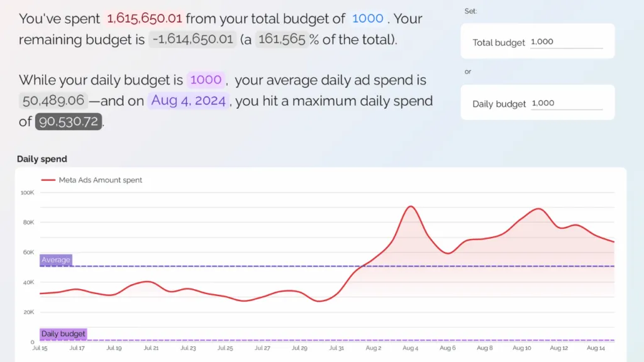Click the Jul 15 axis label
This screenshot has height=362, width=644.
(x=40, y=348)
